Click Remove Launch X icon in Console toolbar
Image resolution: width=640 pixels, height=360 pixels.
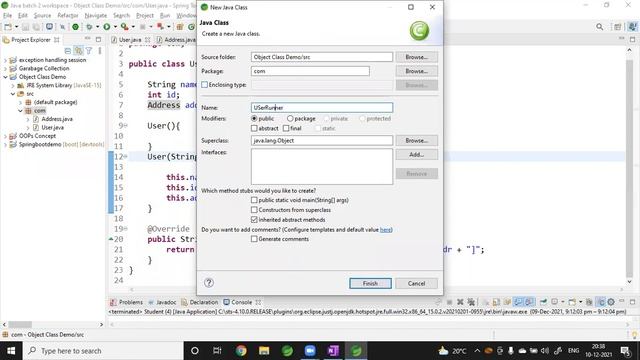pos(460,302)
